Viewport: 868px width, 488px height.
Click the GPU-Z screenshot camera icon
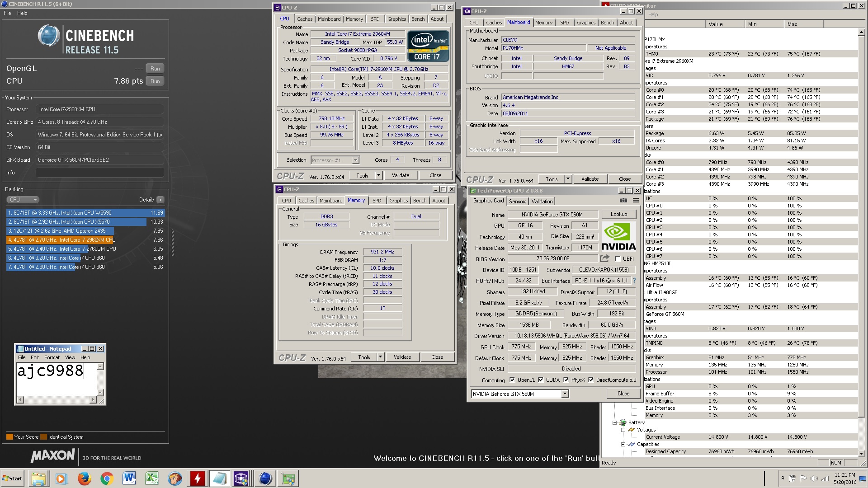(x=623, y=201)
